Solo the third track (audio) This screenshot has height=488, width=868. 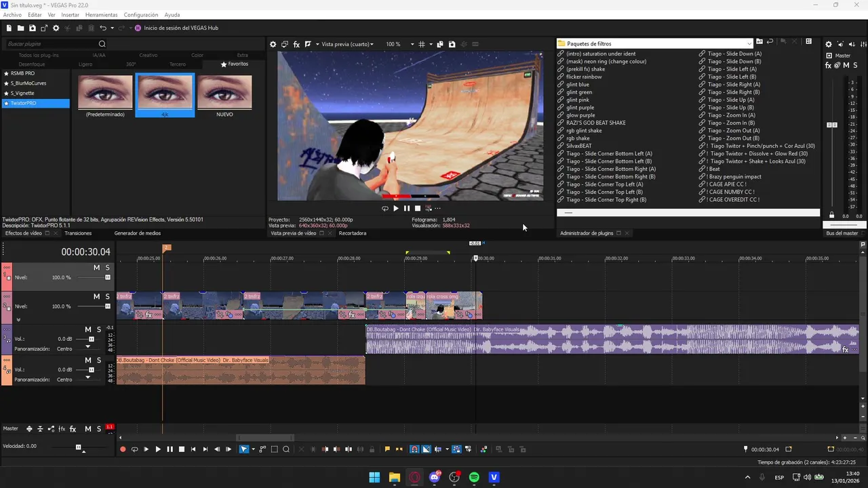[x=99, y=329]
